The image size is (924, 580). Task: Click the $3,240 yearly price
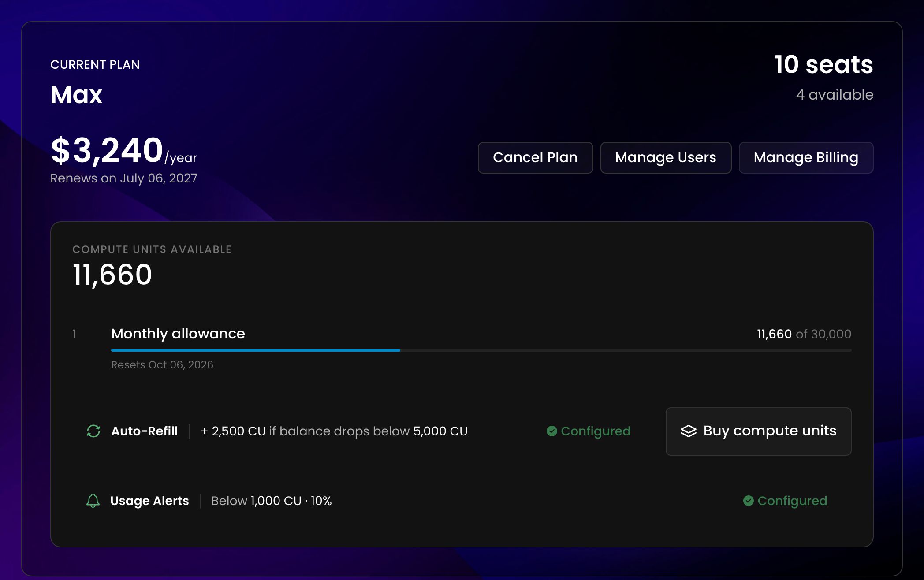click(x=107, y=150)
